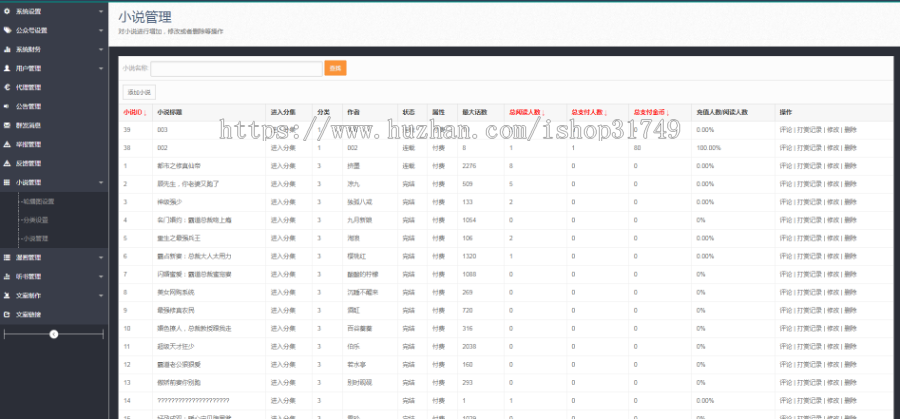
Task: Focus the 小说名称 search input field
Action: click(x=236, y=68)
